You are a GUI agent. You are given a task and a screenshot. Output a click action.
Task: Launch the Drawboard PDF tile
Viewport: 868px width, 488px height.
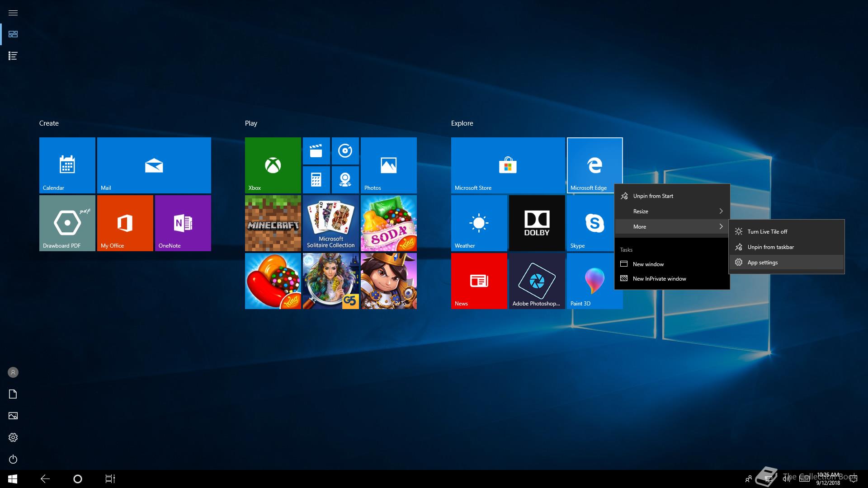[67, 223]
